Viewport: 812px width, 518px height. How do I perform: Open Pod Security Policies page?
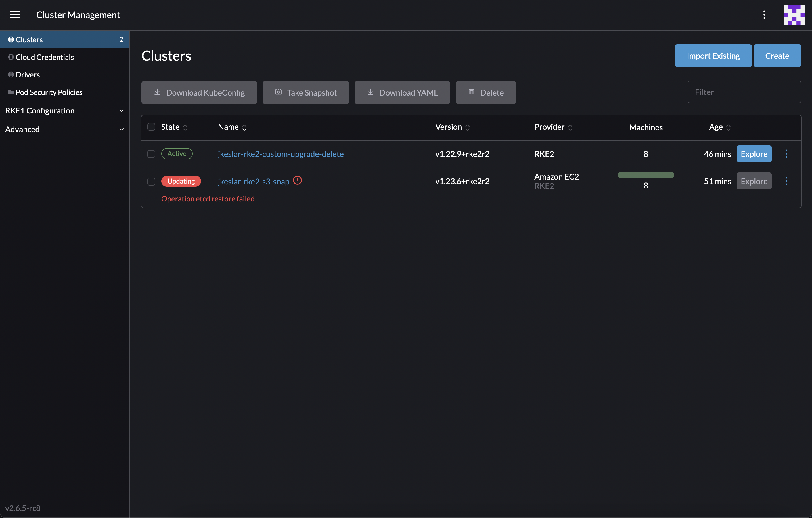(x=49, y=92)
